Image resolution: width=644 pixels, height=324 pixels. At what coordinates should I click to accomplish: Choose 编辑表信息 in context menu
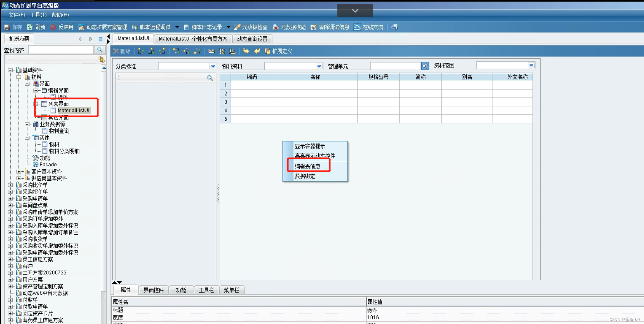click(307, 166)
